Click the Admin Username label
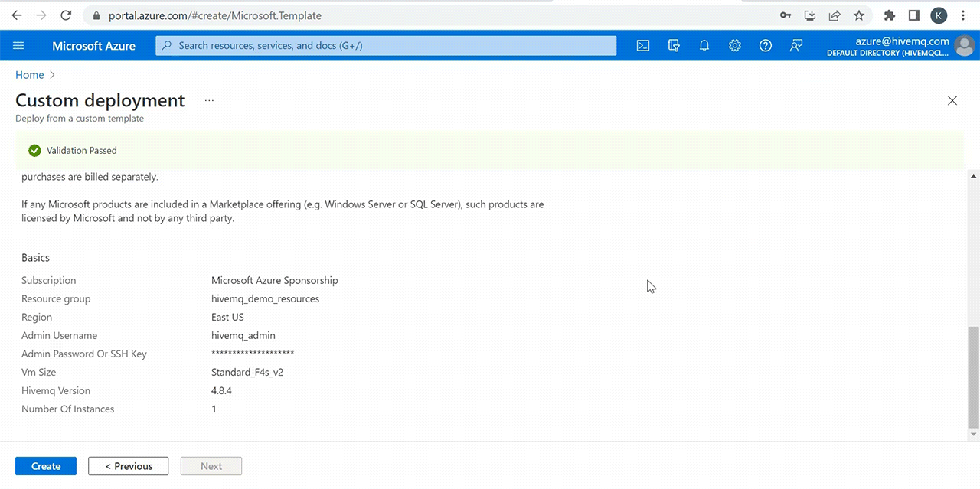The image size is (980, 489). click(x=59, y=335)
